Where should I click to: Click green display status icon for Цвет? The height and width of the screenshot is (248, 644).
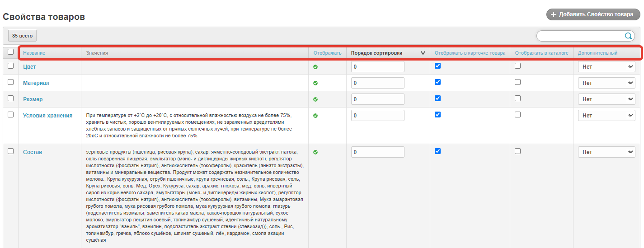315,67
